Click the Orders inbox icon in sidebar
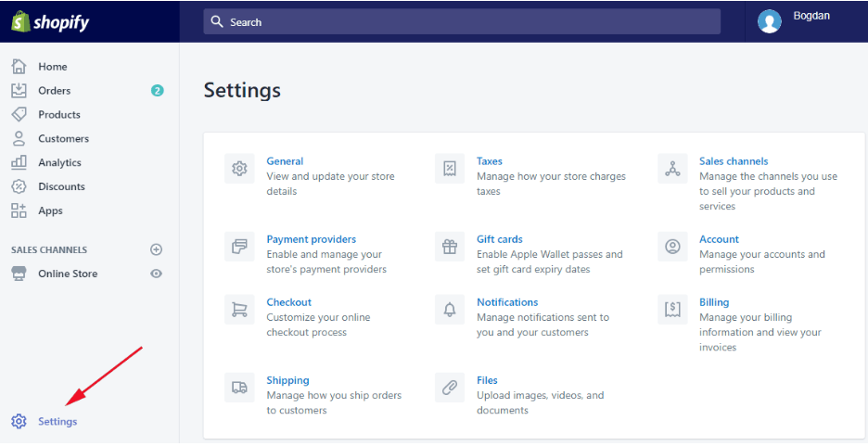This screenshot has height=446, width=868. pyautogui.click(x=19, y=90)
